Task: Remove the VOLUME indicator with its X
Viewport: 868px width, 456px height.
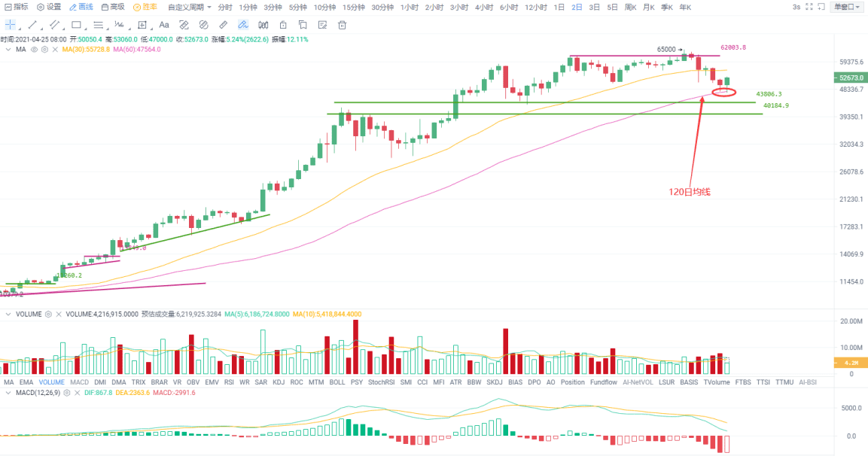Action: [59, 315]
